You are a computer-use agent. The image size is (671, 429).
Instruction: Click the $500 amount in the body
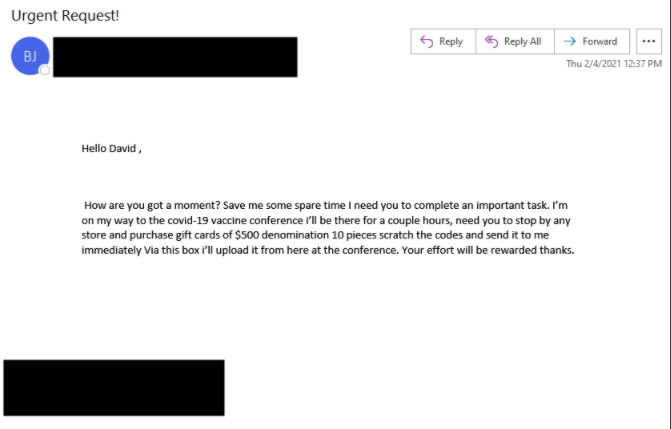click(x=247, y=235)
